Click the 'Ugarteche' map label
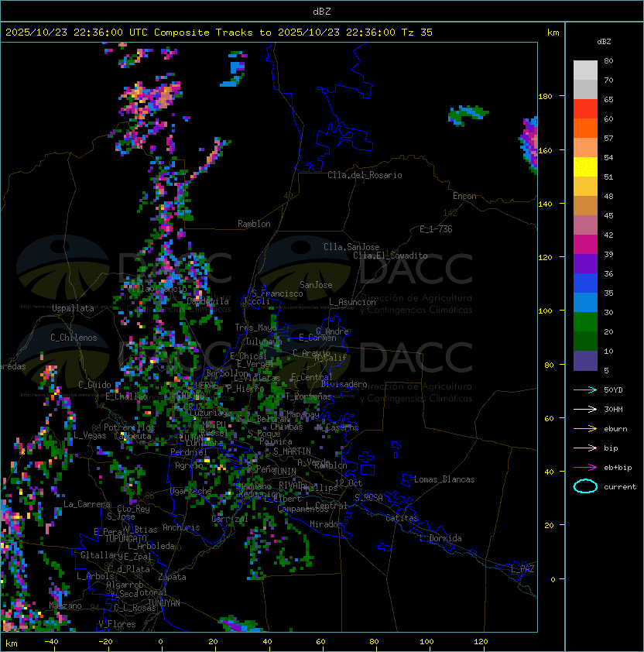 [191, 491]
